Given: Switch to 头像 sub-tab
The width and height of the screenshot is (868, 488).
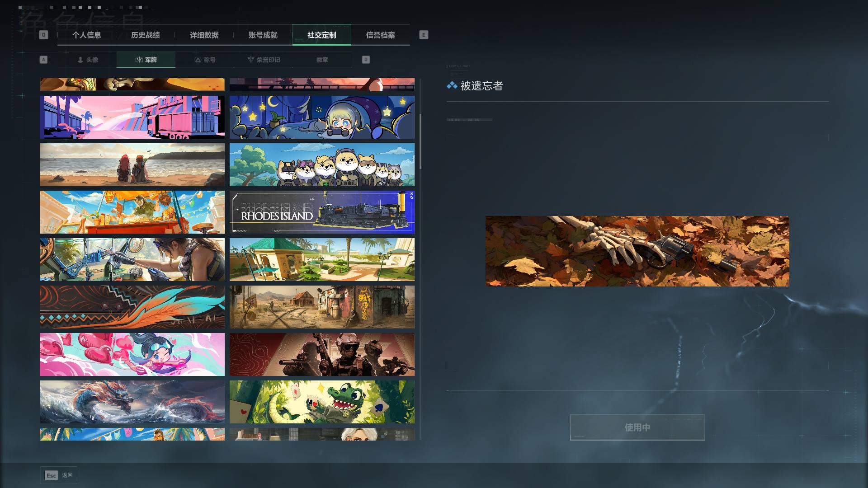Looking at the screenshot, I should [x=87, y=60].
